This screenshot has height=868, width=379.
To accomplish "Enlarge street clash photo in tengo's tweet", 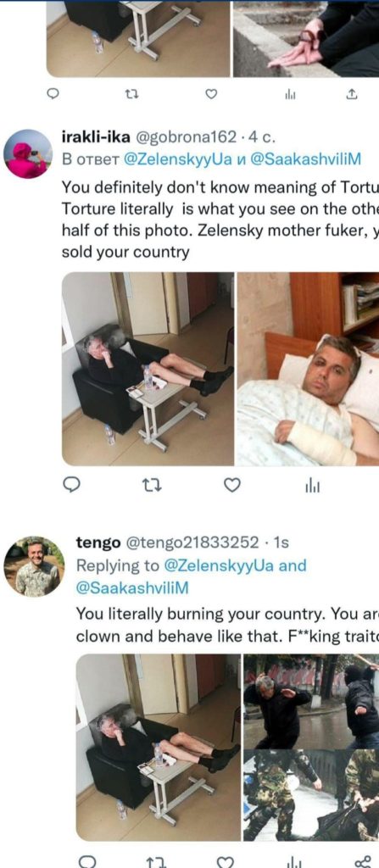I will pos(311,701).
